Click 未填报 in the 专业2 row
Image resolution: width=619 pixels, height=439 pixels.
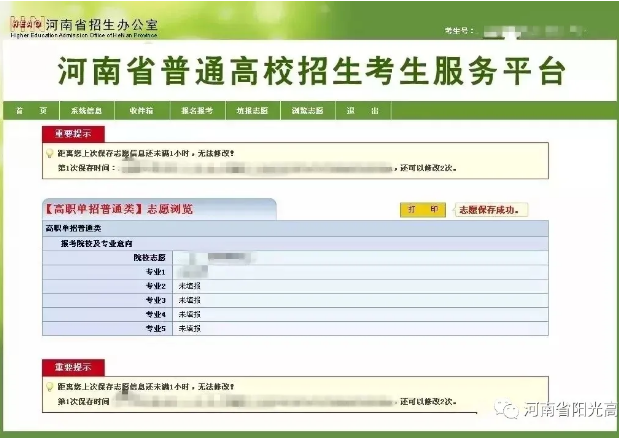189,286
